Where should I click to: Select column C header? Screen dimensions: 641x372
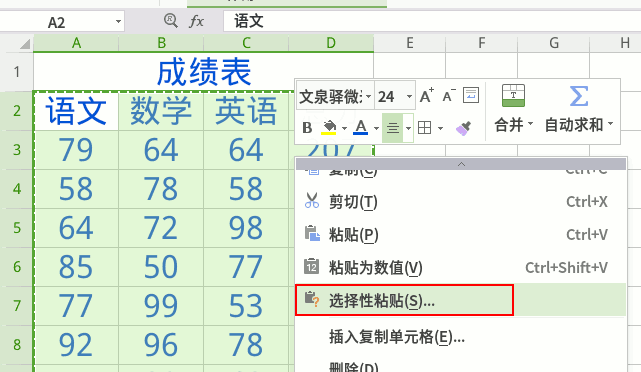[246, 43]
